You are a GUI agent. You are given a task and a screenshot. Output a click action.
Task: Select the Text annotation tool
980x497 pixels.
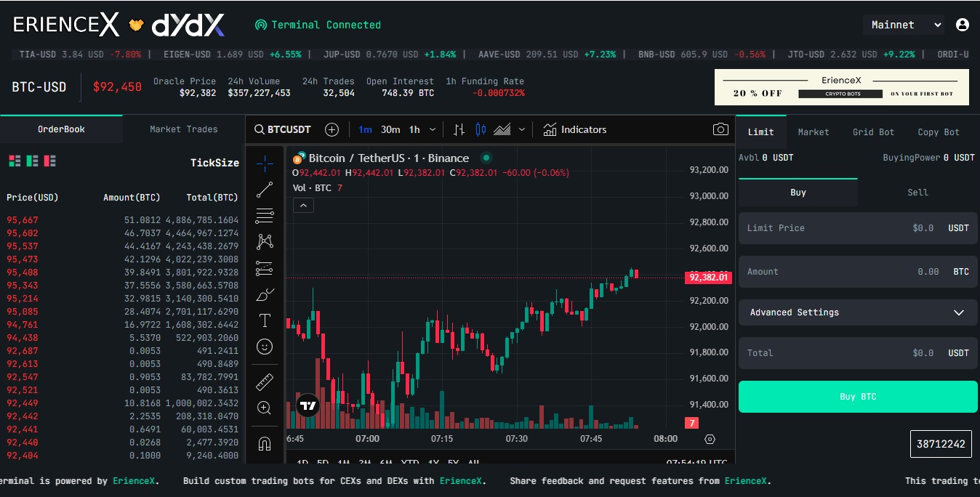coord(265,320)
